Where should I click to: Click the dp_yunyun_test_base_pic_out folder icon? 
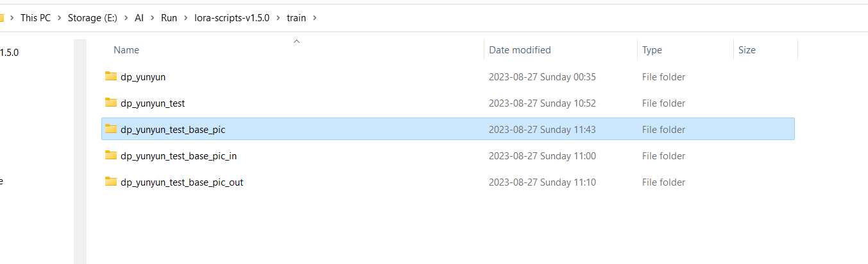(111, 182)
